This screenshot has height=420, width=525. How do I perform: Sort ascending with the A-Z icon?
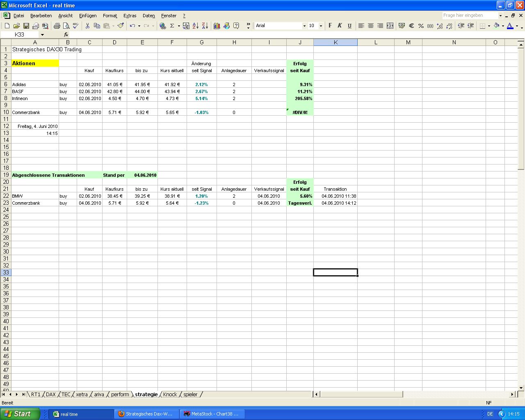click(195, 25)
